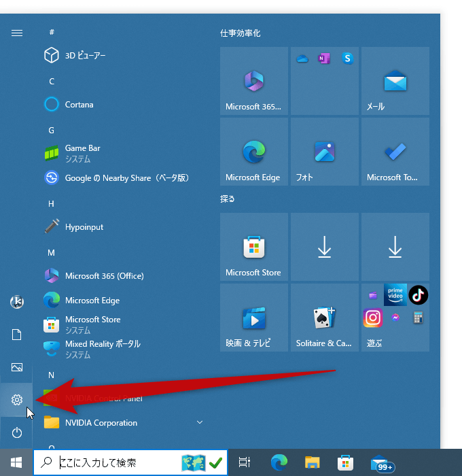The image size is (462, 476).
Task: Open Mail with 99+ badge on taskbar
Action: tap(382, 463)
